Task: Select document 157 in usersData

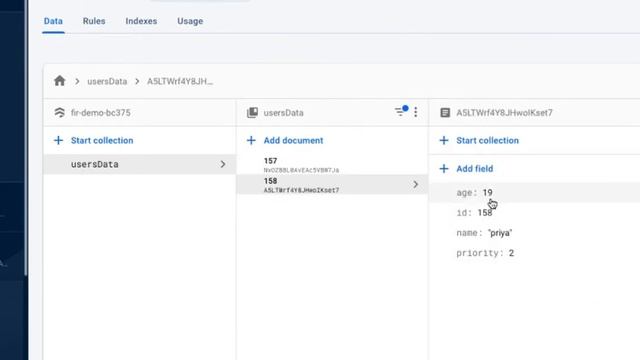Action: pos(332,165)
